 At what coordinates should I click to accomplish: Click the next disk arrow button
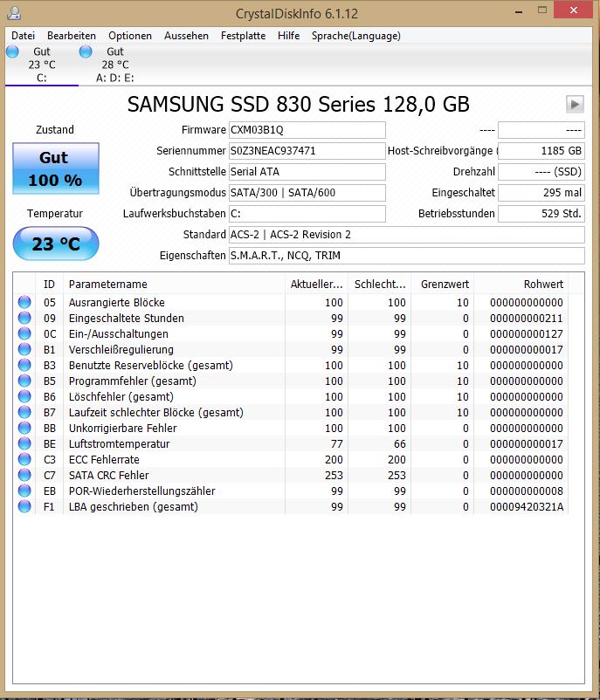tap(575, 105)
